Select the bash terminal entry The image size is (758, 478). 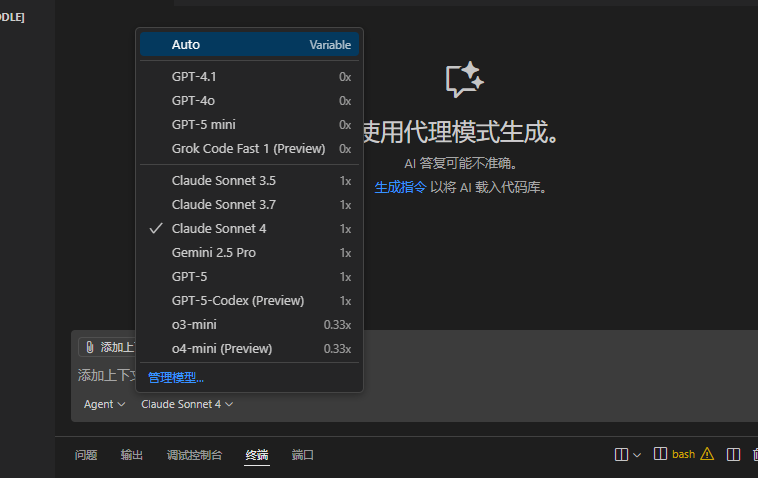(x=684, y=454)
